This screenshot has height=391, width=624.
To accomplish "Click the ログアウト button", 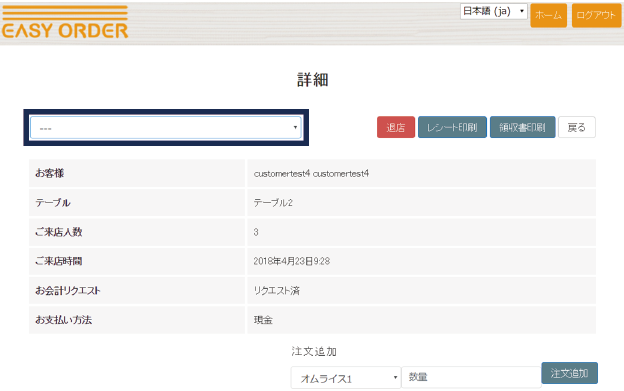I will (596, 16).
